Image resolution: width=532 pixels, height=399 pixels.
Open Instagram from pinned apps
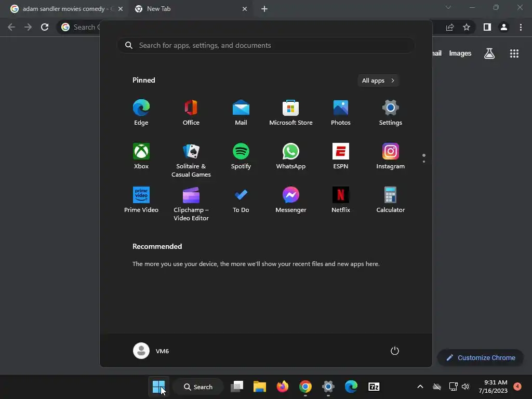click(391, 156)
